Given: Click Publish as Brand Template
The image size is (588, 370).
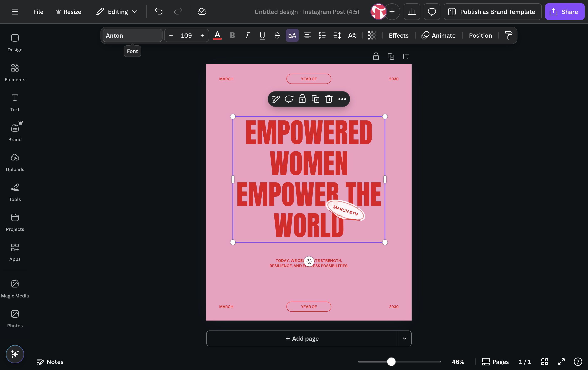Looking at the screenshot, I should tap(492, 12).
